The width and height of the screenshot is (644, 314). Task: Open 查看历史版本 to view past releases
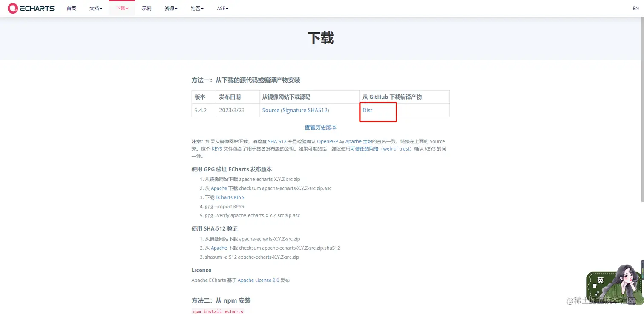coord(320,127)
